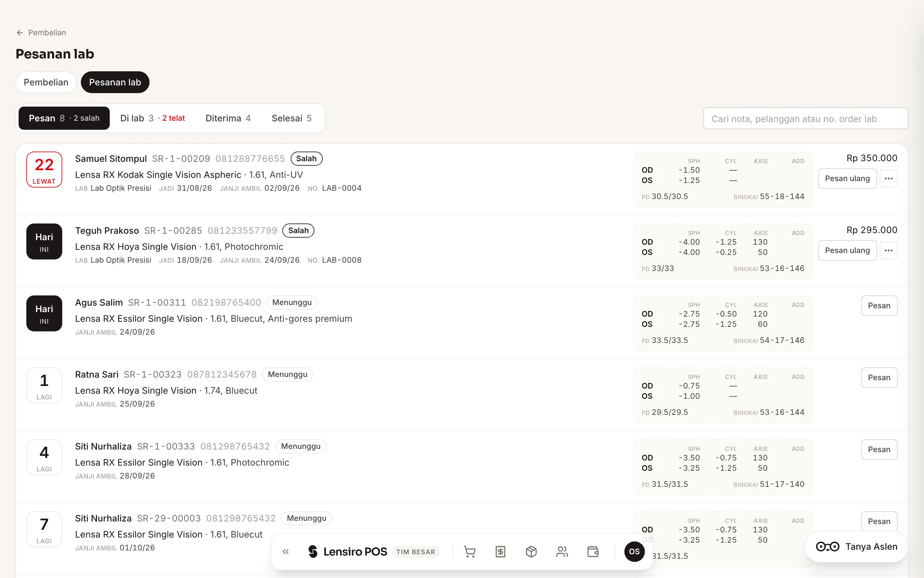Click order number SR-1-00209

(x=181, y=159)
